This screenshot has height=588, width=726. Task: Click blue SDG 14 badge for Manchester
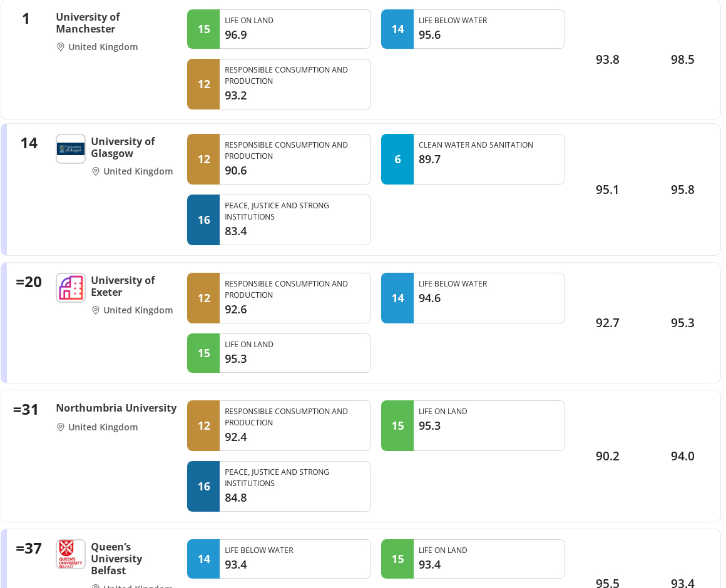(397, 29)
